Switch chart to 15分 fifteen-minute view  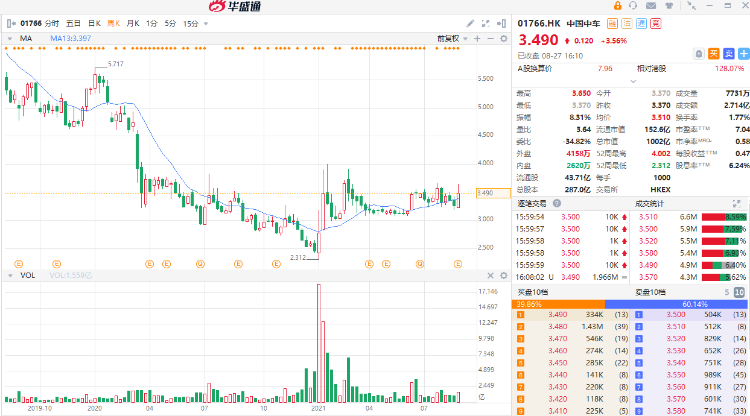[191, 23]
